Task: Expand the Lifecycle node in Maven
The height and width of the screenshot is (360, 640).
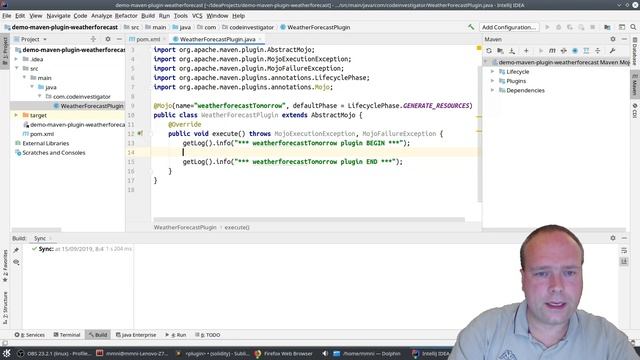Action: click(x=492, y=71)
